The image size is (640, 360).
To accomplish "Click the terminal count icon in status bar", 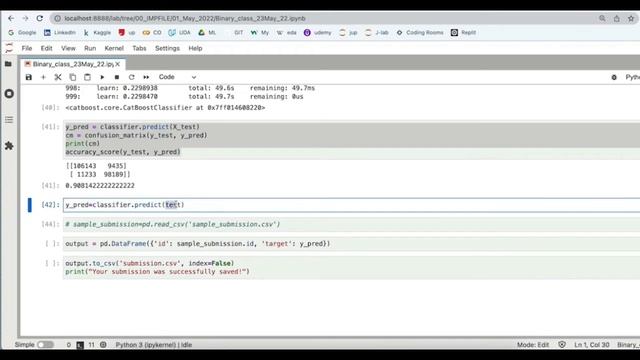I will pos(80,345).
